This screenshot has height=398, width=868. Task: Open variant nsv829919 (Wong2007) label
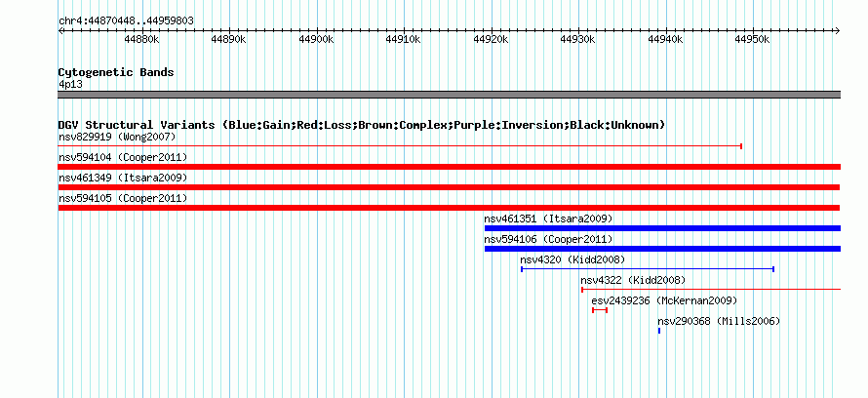click(117, 137)
